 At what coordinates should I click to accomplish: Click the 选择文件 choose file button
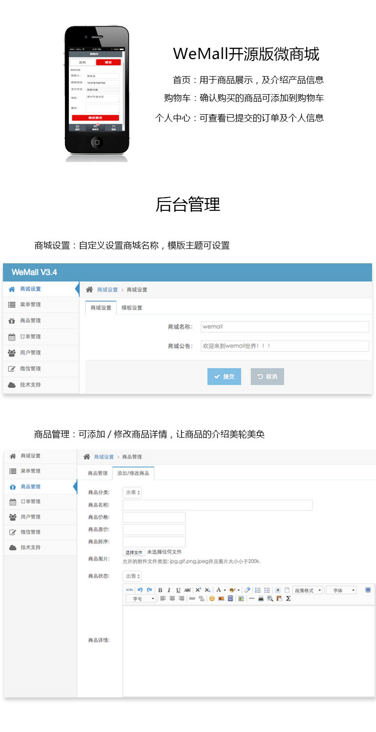[x=134, y=552]
